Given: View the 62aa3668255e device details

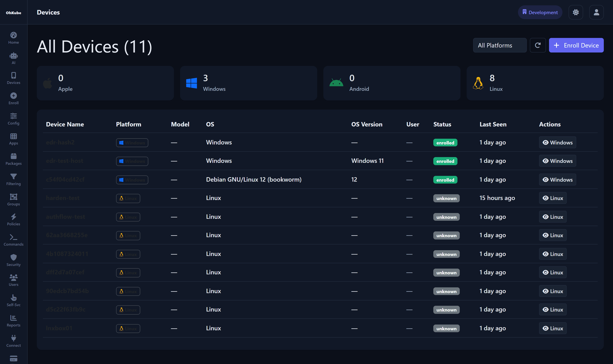Looking at the screenshot, I should coord(552,235).
